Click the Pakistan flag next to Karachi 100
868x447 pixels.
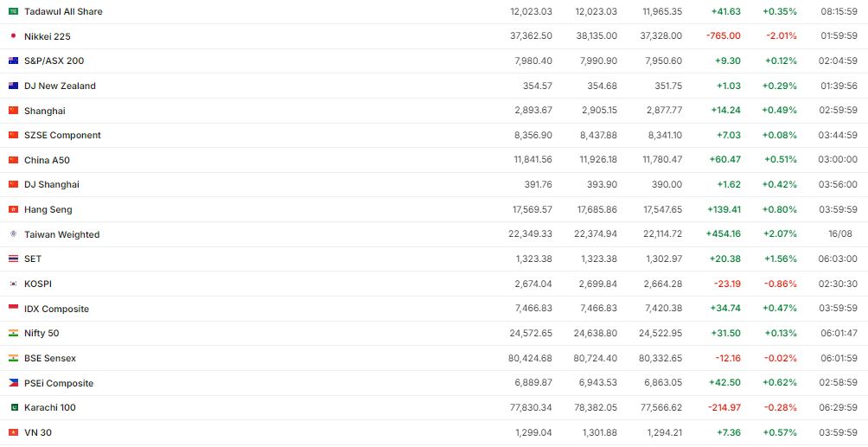13,407
